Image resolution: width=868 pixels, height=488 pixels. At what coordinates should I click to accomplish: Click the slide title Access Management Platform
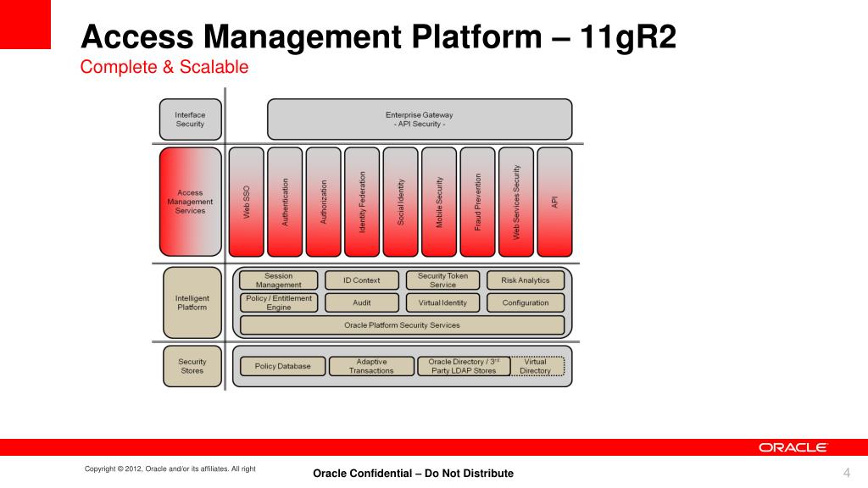pos(379,36)
